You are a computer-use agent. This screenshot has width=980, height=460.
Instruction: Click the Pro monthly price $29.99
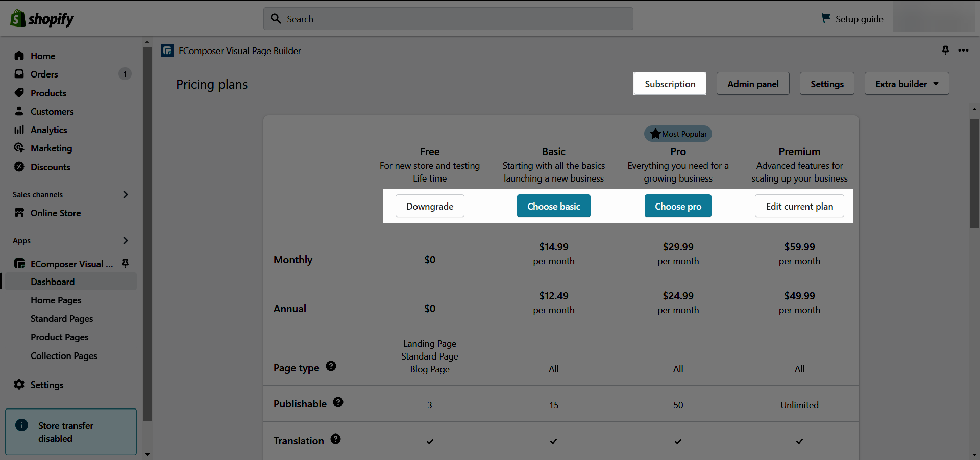pos(678,247)
